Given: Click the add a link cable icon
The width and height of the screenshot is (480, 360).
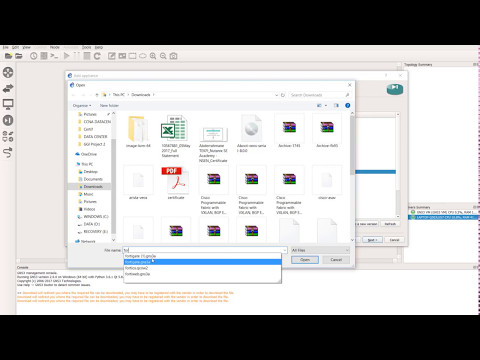Looking at the screenshot, I should coord(8,152).
